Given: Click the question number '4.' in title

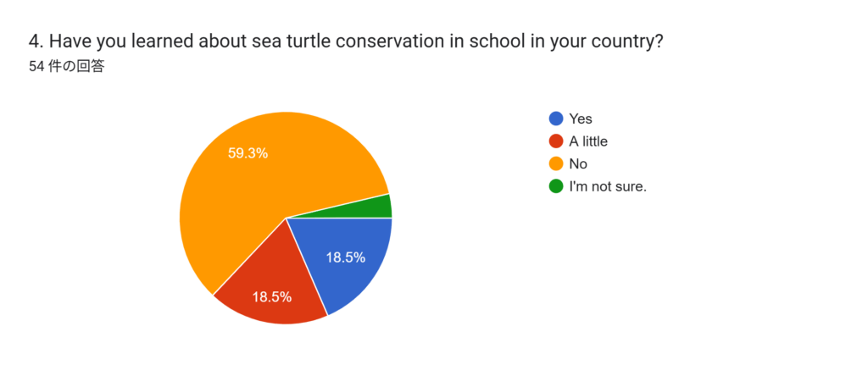Looking at the screenshot, I should (x=36, y=41).
